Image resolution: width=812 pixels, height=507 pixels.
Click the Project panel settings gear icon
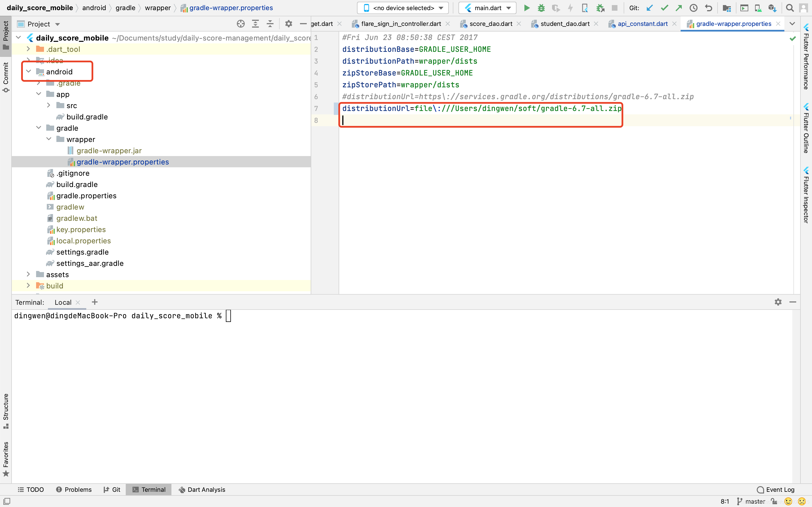(x=289, y=24)
